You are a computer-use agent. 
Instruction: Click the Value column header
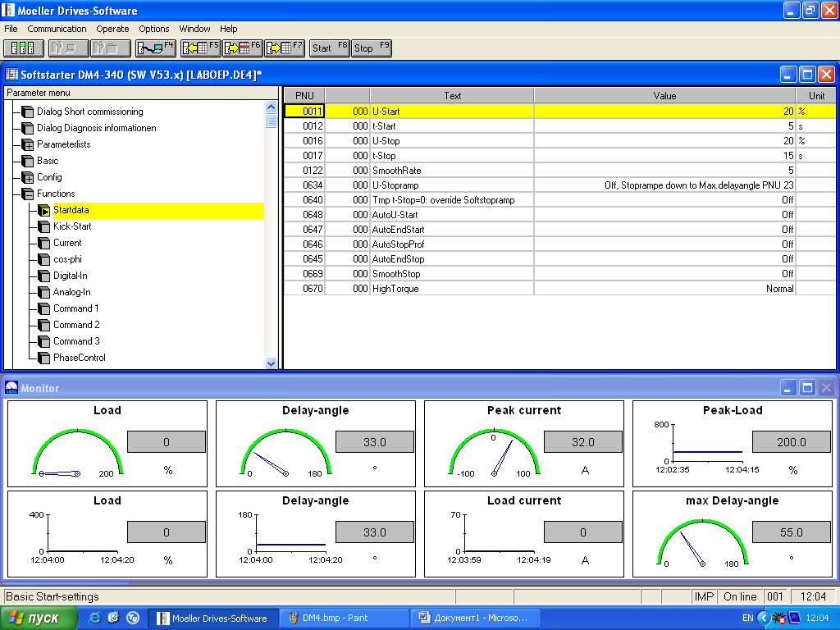point(664,96)
